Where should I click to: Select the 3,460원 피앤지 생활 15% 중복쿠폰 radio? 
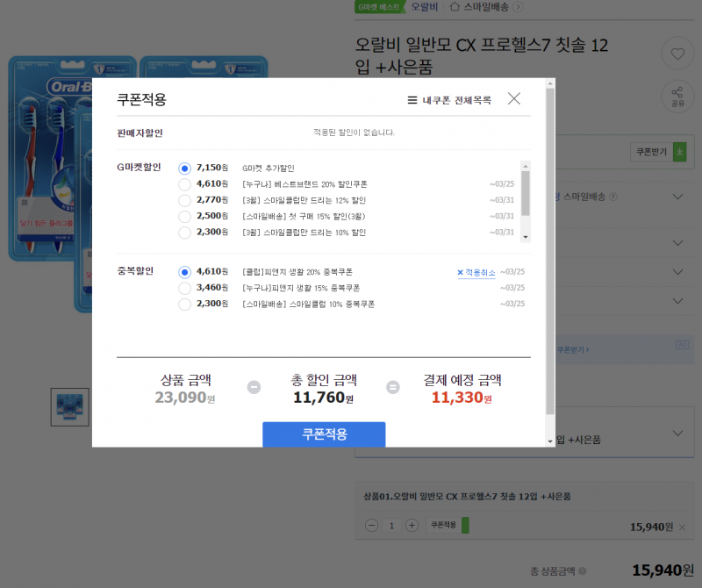pyautogui.click(x=184, y=289)
